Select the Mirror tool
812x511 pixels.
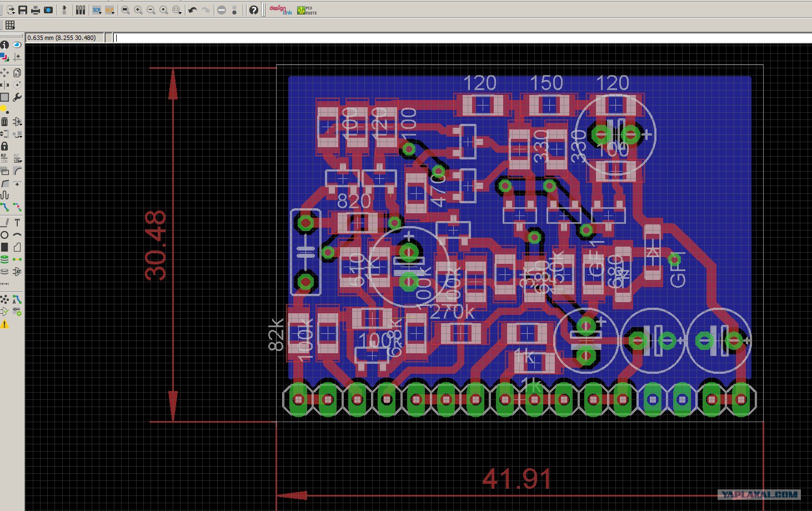(4, 85)
